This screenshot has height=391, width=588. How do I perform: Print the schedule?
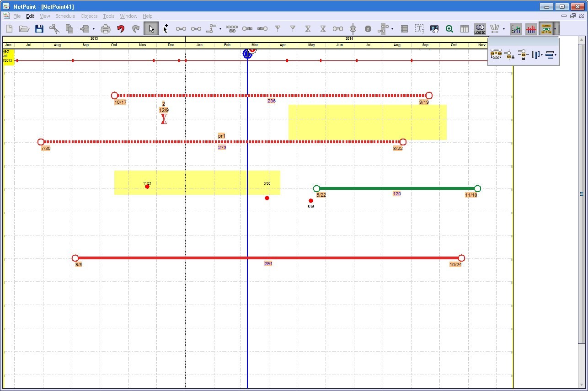[106, 29]
